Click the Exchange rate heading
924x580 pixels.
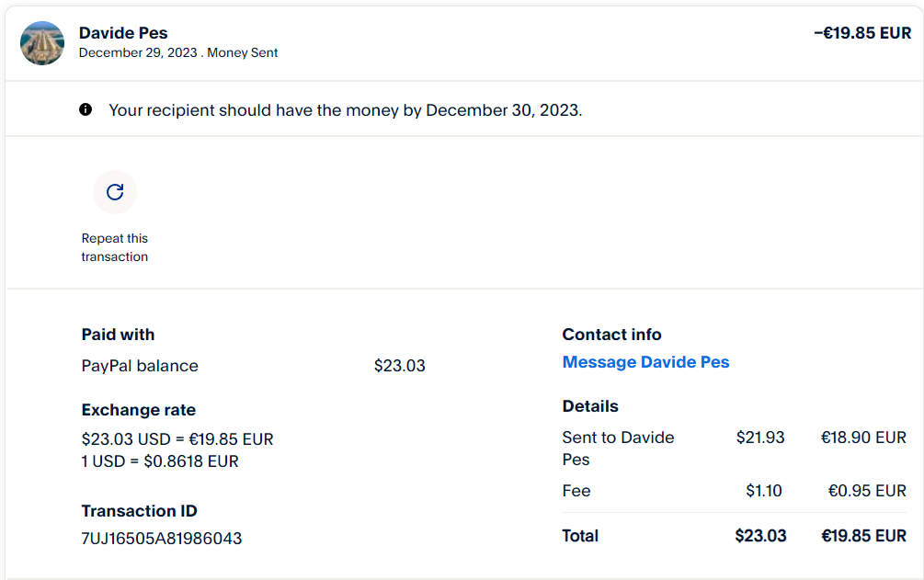[x=139, y=410]
